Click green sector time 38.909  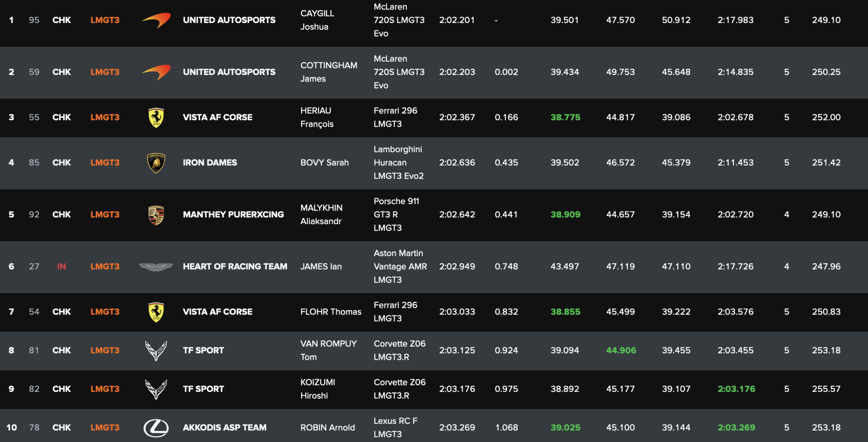(566, 215)
